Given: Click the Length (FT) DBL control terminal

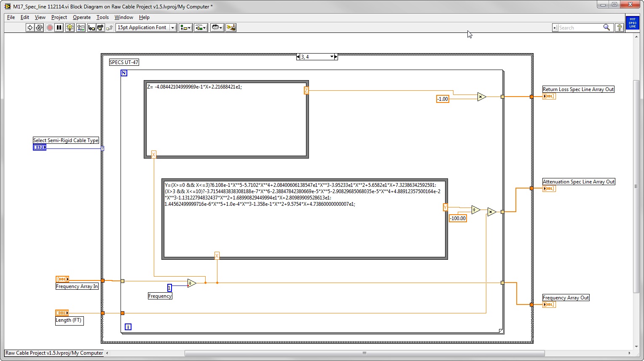Looking at the screenshot, I should click(62, 313).
